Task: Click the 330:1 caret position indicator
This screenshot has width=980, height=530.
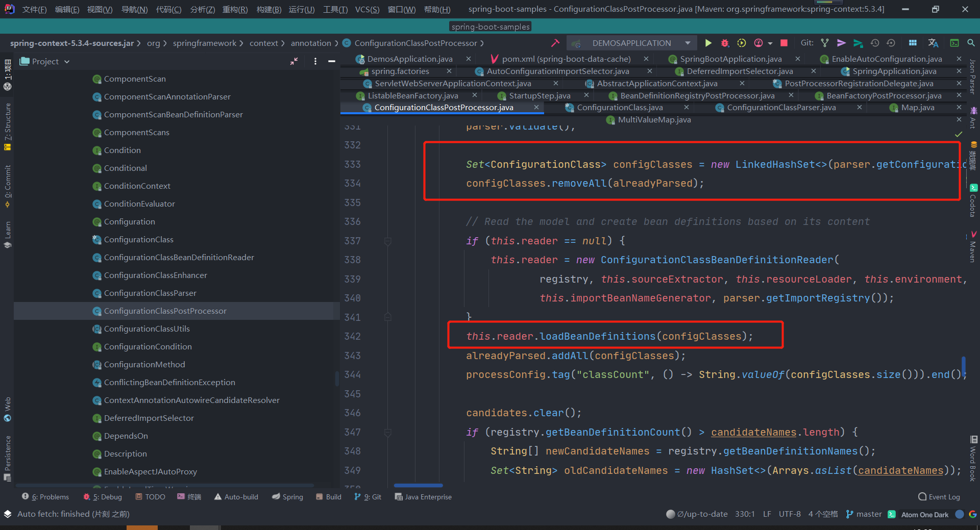Action: [x=745, y=514]
